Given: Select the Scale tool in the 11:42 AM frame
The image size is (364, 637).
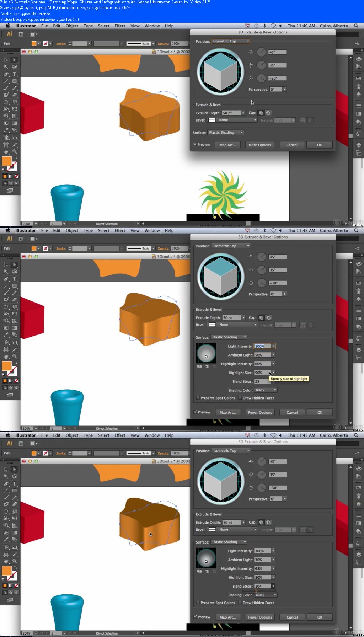Looking at the screenshot, I should (15, 307).
